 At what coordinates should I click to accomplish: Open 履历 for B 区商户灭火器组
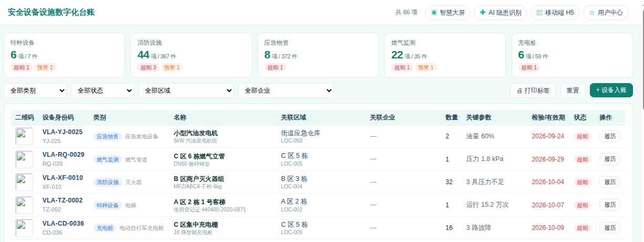coord(610,182)
